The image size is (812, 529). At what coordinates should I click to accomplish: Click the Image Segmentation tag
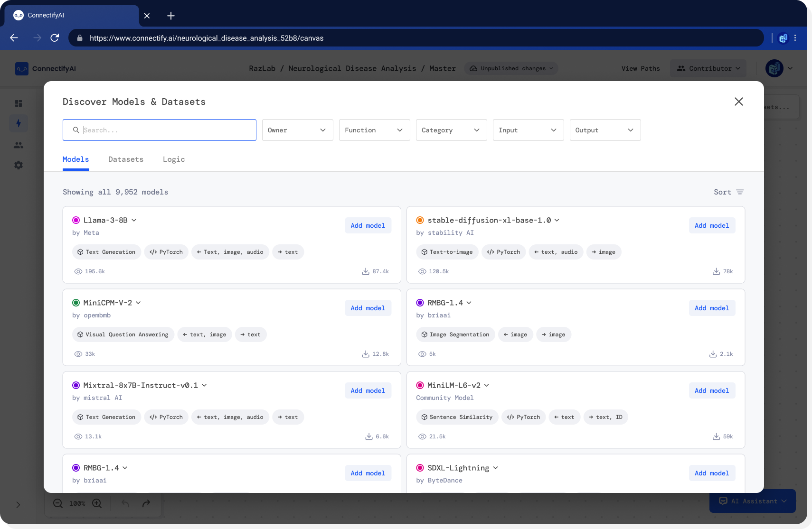pyautogui.click(x=455, y=334)
